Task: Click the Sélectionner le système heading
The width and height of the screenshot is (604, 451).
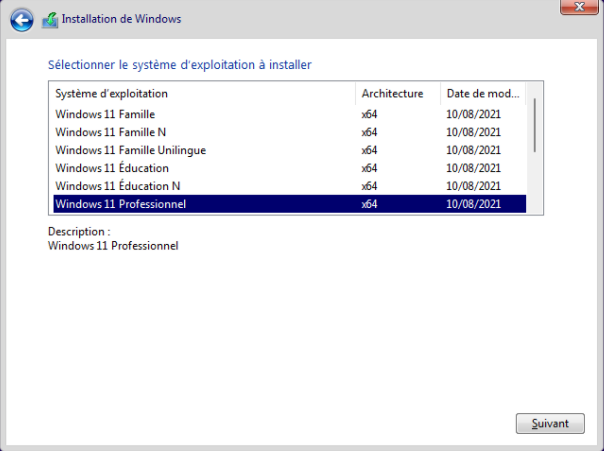Action: [x=180, y=65]
